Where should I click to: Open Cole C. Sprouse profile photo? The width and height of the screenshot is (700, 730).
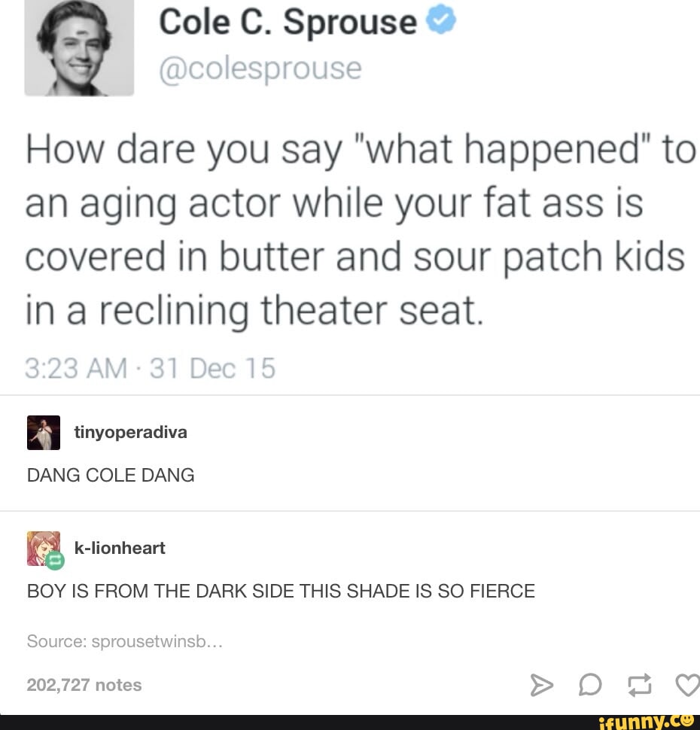(x=79, y=47)
